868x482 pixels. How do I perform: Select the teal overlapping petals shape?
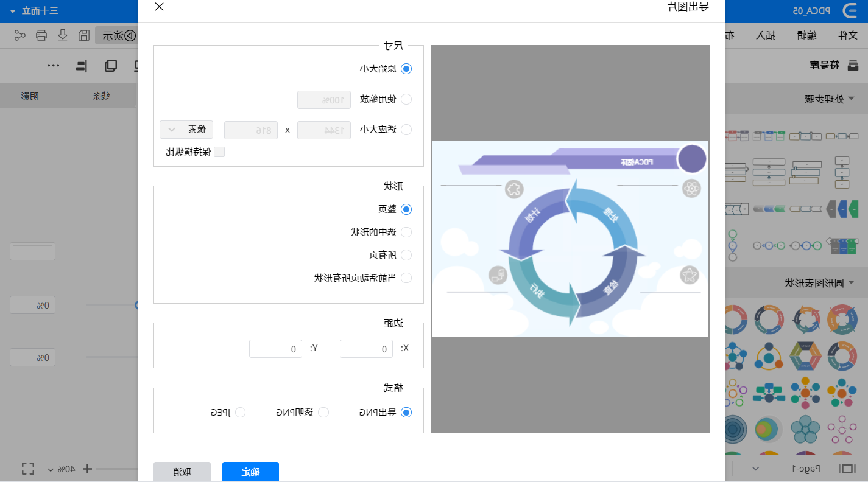point(806,430)
